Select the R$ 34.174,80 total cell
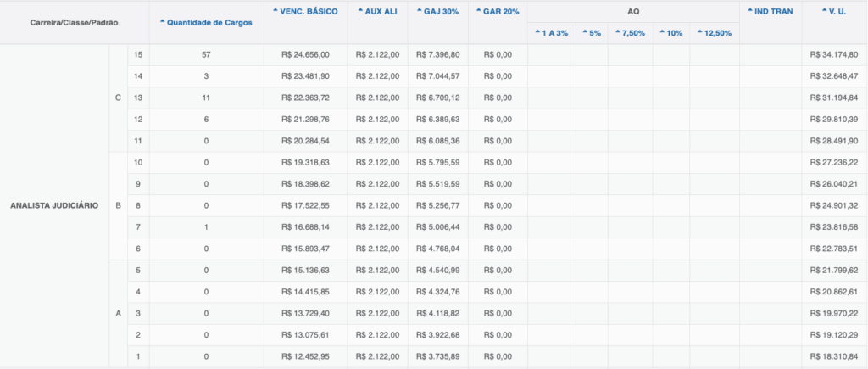The width and height of the screenshot is (868, 369). (x=833, y=54)
